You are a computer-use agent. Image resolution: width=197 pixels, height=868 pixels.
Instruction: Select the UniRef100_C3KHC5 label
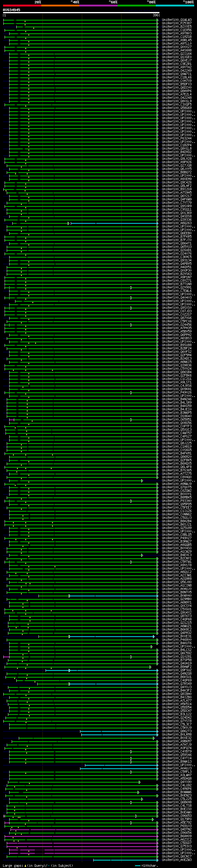click(x=177, y=257)
